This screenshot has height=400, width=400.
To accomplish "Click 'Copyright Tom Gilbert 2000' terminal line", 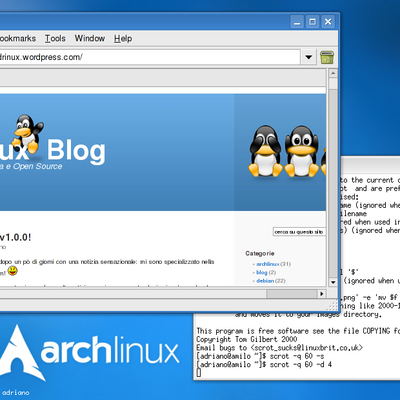I will pyautogui.click(x=247, y=339).
